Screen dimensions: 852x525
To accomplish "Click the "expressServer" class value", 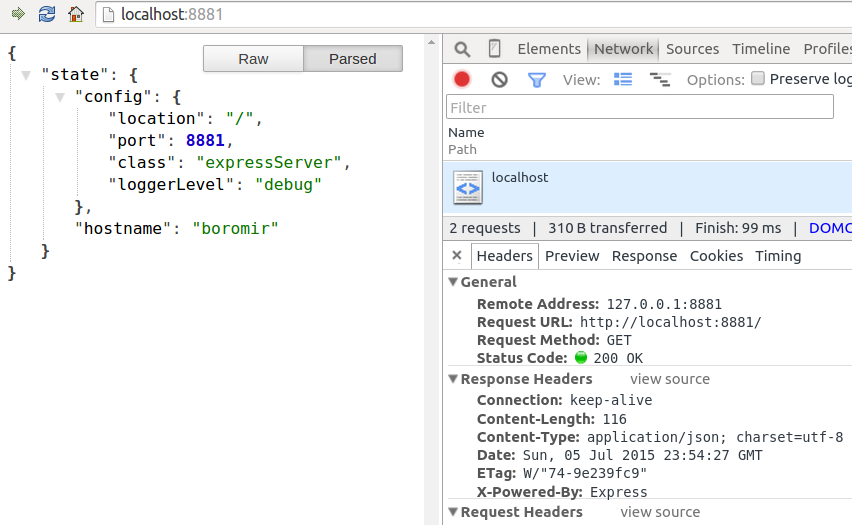I will (268, 162).
